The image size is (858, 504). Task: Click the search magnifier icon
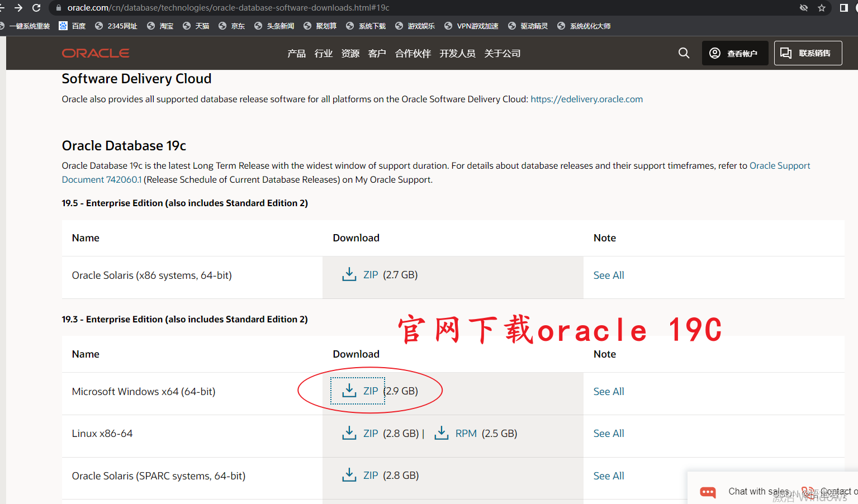(x=684, y=53)
